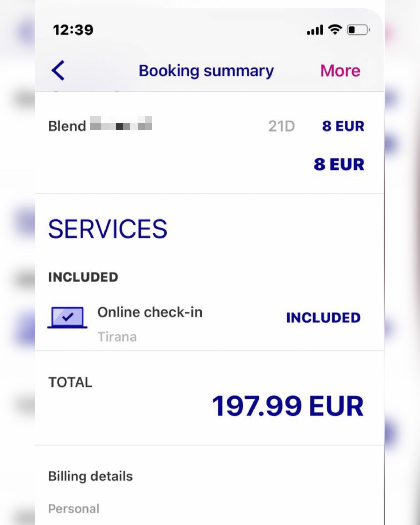Tap the Booking summary title
Screen dimensions: 420x525
(x=206, y=71)
